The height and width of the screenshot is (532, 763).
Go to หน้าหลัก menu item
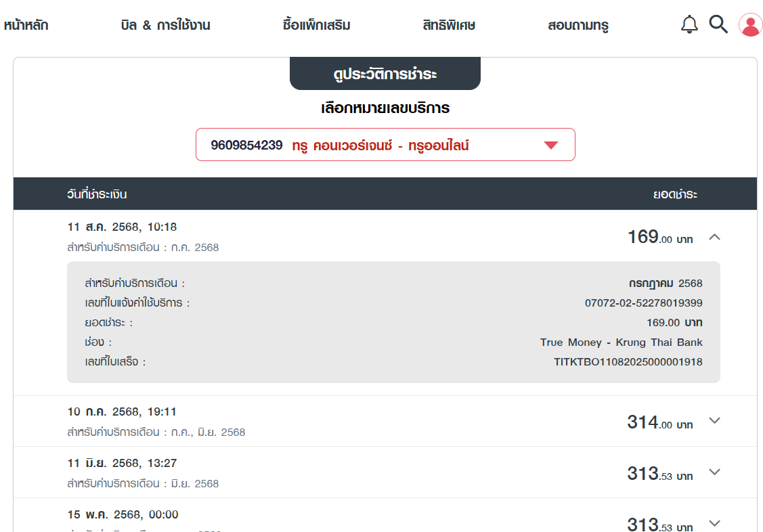26,25
